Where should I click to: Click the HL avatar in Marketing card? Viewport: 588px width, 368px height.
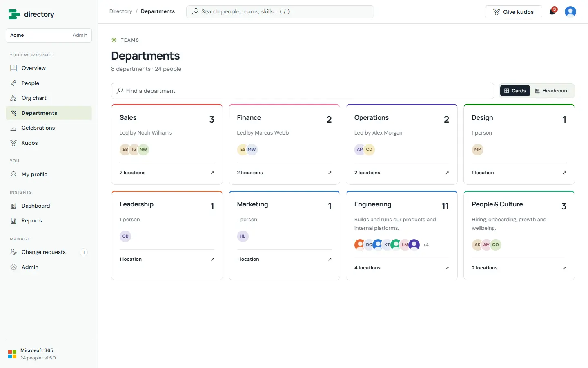pyautogui.click(x=243, y=236)
